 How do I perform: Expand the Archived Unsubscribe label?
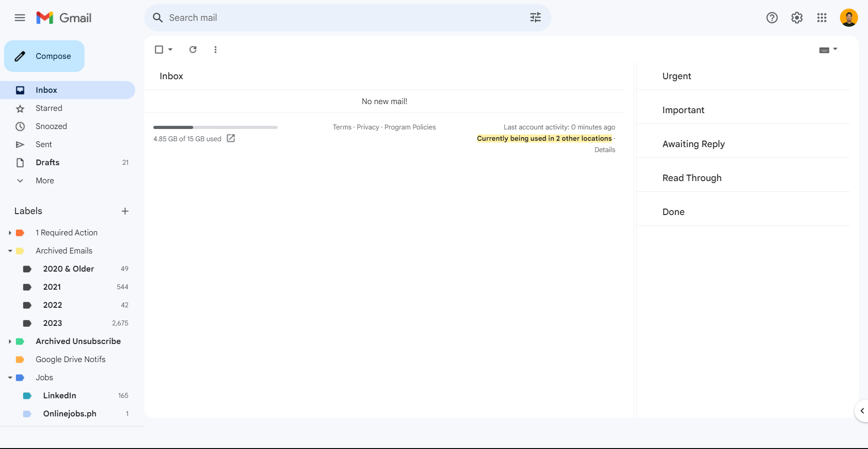pyautogui.click(x=10, y=341)
